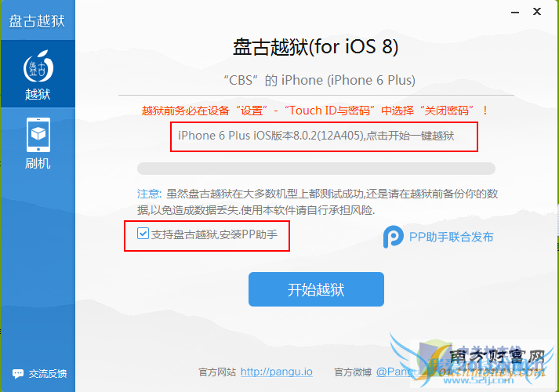
Task: Start jailbreak with 开始越狱 button
Action: (316, 289)
